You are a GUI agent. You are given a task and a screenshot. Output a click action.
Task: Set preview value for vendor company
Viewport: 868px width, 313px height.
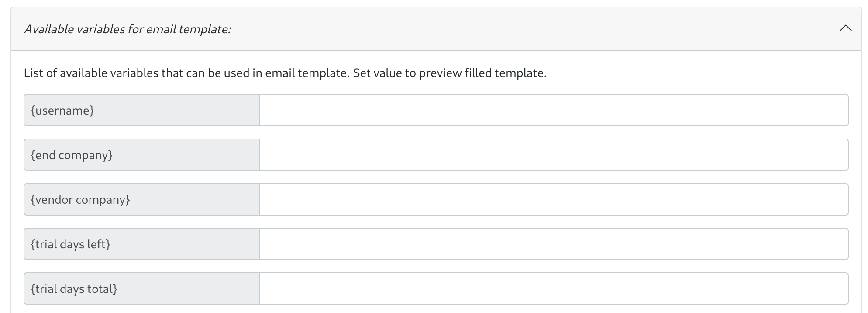[554, 200]
